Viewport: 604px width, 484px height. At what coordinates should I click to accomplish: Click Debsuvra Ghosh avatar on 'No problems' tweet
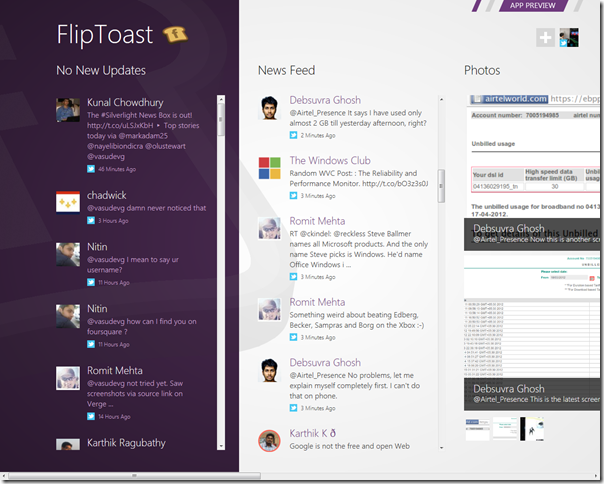(x=270, y=370)
